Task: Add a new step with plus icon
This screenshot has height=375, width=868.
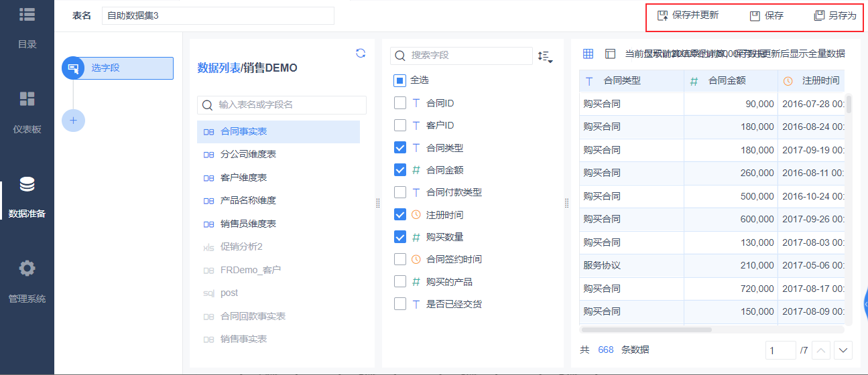Action: click(x=73, y=121)
